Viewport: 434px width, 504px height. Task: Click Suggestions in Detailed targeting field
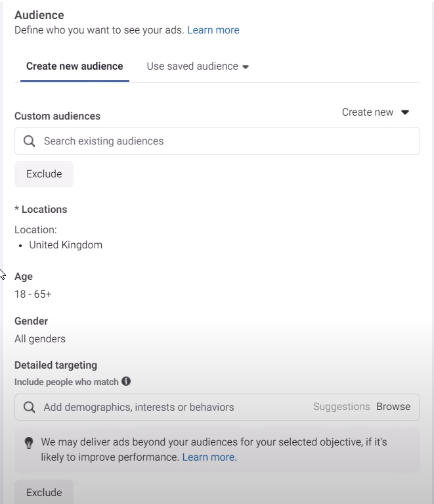[x=341, y=407]
